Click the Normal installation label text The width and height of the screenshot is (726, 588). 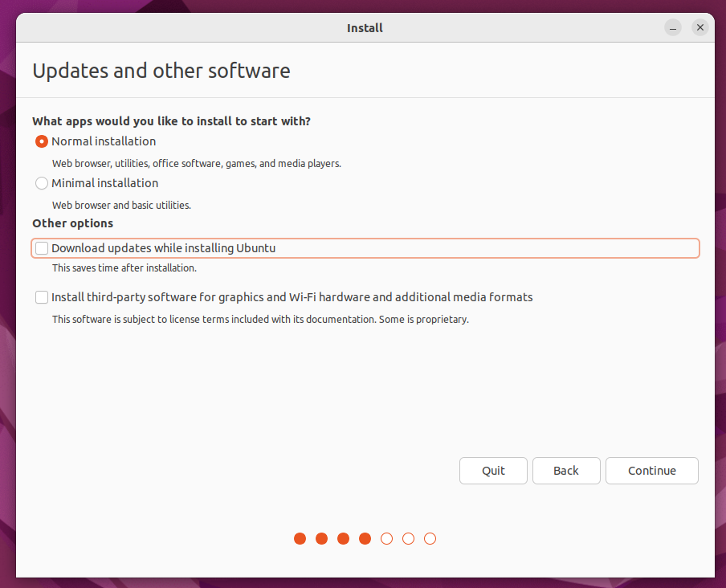[104, 141]
